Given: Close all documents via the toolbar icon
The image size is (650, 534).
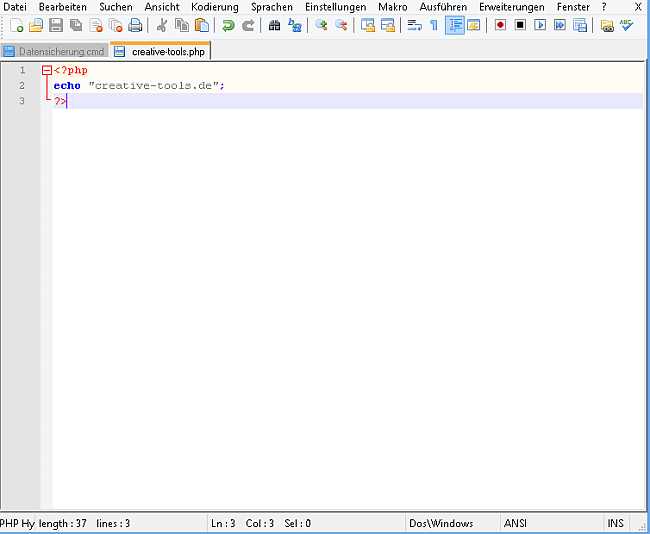Looking at the screenshot, I should [x=116, y=25].
